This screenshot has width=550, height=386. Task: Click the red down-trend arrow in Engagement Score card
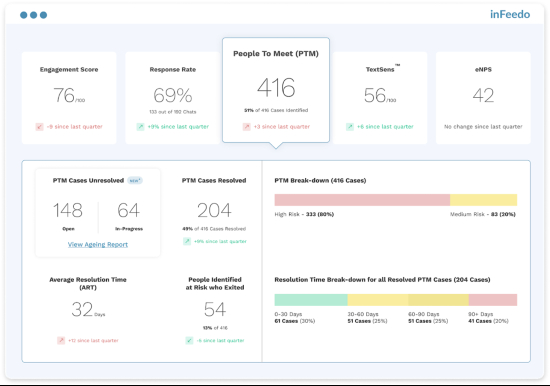[x=39, y=127]
